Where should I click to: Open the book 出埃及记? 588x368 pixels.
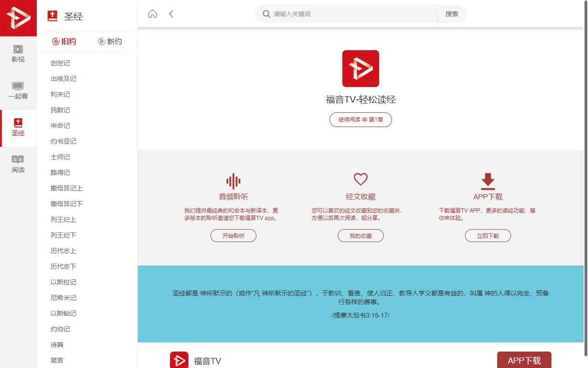tap(63, 79)
